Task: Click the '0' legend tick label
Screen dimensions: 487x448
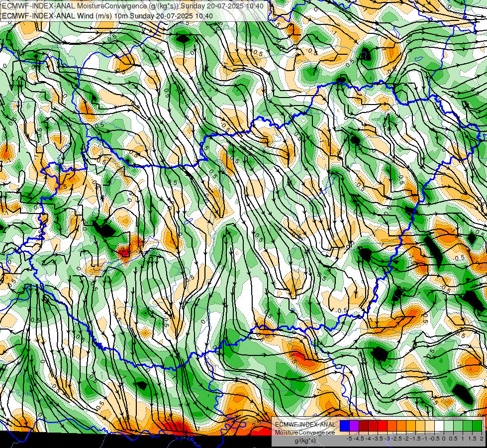Action: point(444,439)
